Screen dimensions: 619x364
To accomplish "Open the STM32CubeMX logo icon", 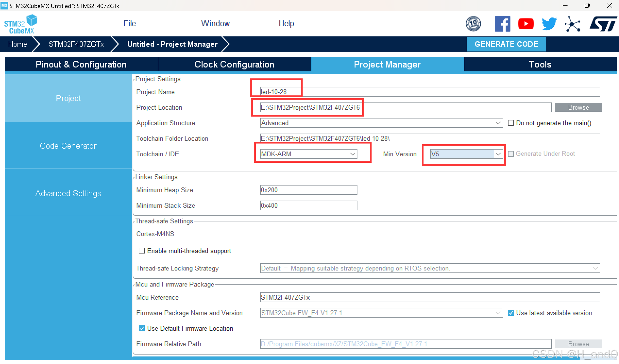I will click(x=21, y=24).
